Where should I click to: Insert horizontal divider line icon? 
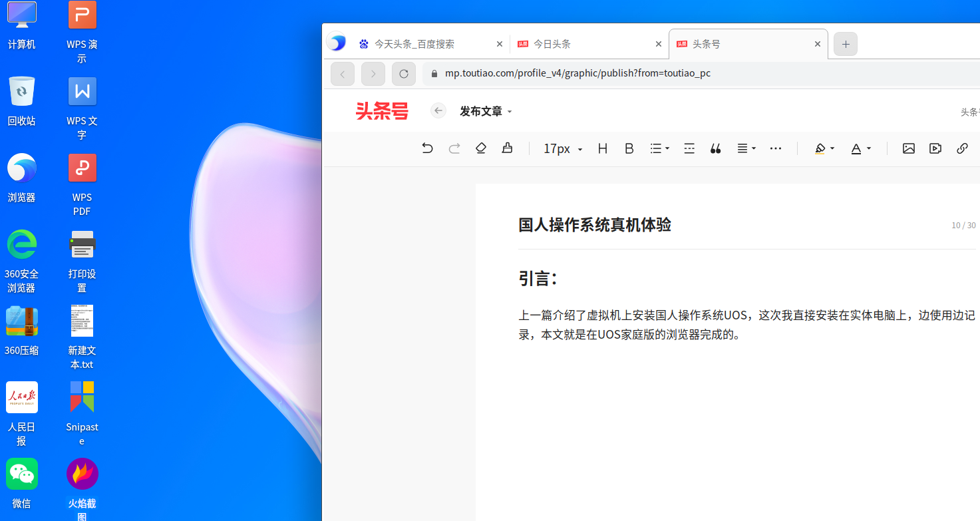(x=689, y=148)
